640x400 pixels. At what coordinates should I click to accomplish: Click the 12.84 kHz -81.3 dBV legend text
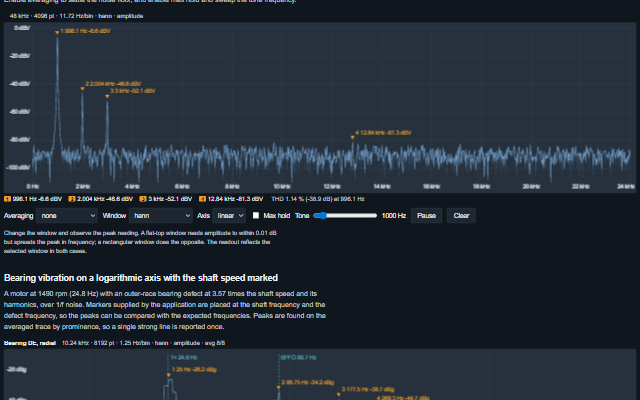236,199
